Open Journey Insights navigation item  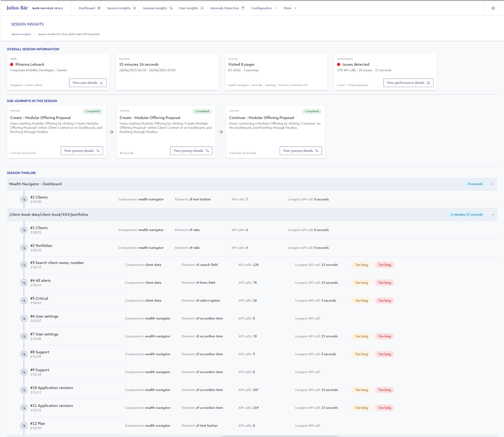[x=157, y=8]
